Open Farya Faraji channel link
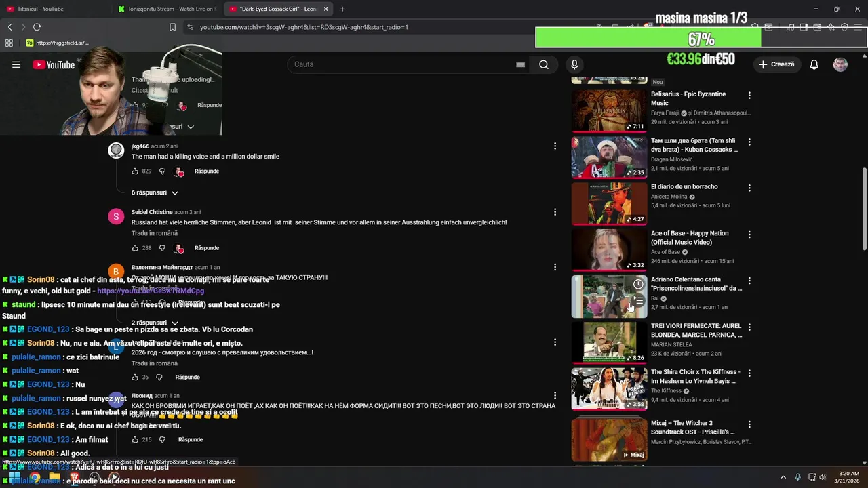The width and height of the screenshot is (868, 488). pyautogui.click(x=665, y=113)
